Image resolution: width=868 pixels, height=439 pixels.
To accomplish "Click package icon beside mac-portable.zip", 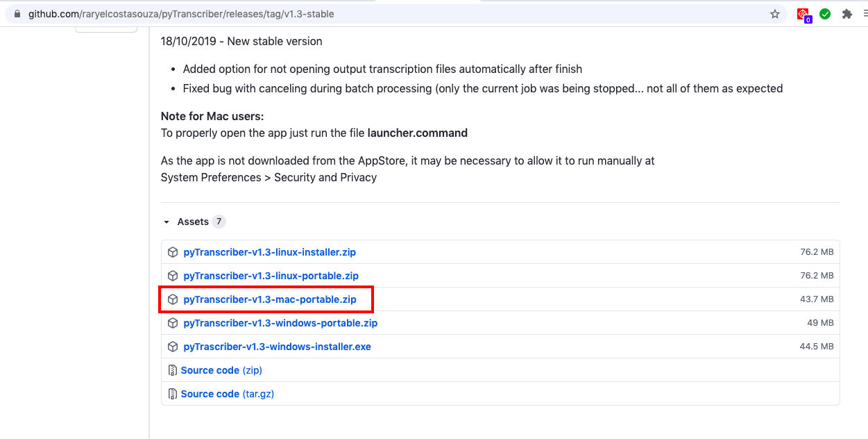I will [x=173, y=299].
